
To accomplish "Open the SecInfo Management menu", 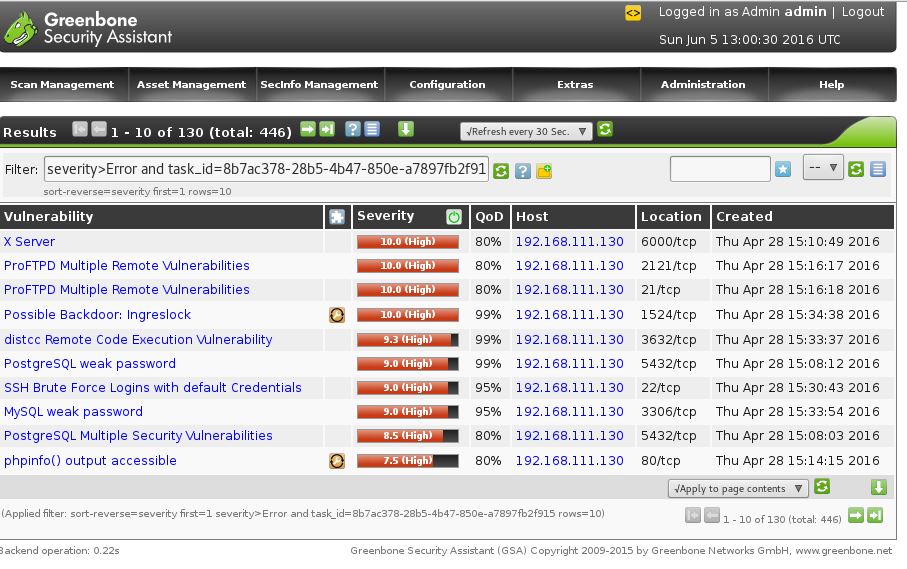I will click(x=319, y=84).
